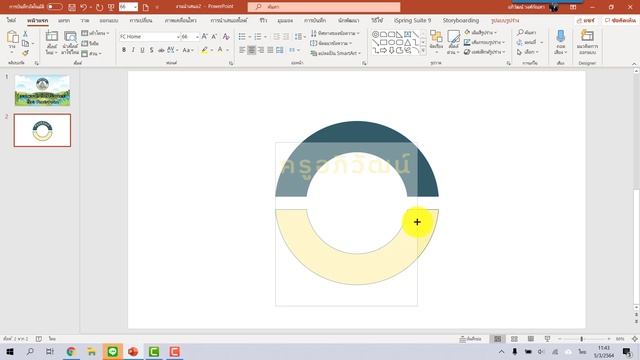Click the Find magnifier button in editing group
Viewport: 640px width, 360px height.
tap(527, 32)
